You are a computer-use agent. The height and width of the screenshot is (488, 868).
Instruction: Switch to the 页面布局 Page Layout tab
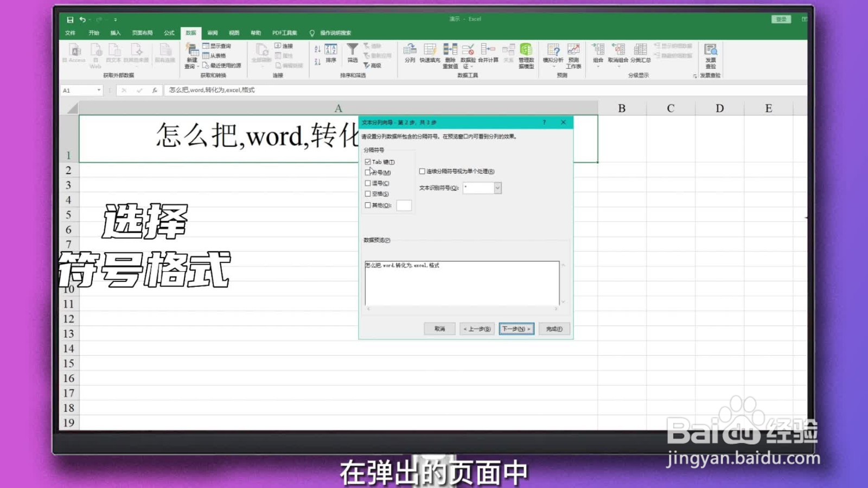click(142, 33)
